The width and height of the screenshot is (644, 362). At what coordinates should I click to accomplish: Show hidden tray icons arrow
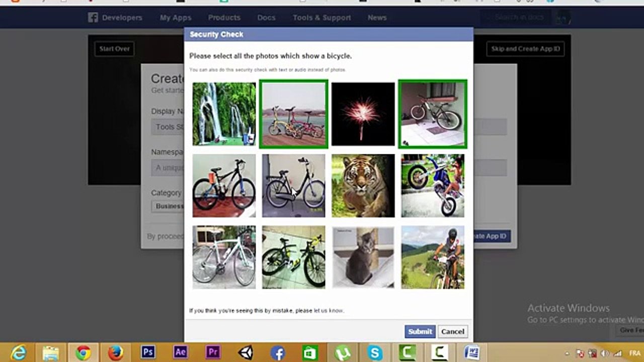click(x=568, y=353)
